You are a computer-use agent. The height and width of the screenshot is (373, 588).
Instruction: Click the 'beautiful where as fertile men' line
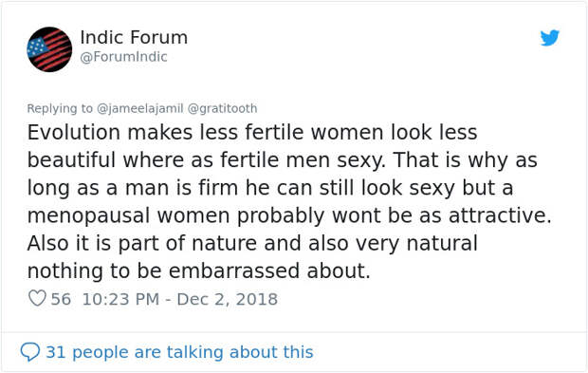tap(282, 159)
